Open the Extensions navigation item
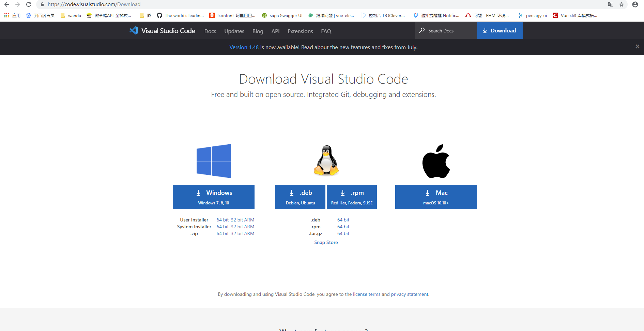Image resolution: width=644 pixels, height=331 pixels. pos(300,31)
